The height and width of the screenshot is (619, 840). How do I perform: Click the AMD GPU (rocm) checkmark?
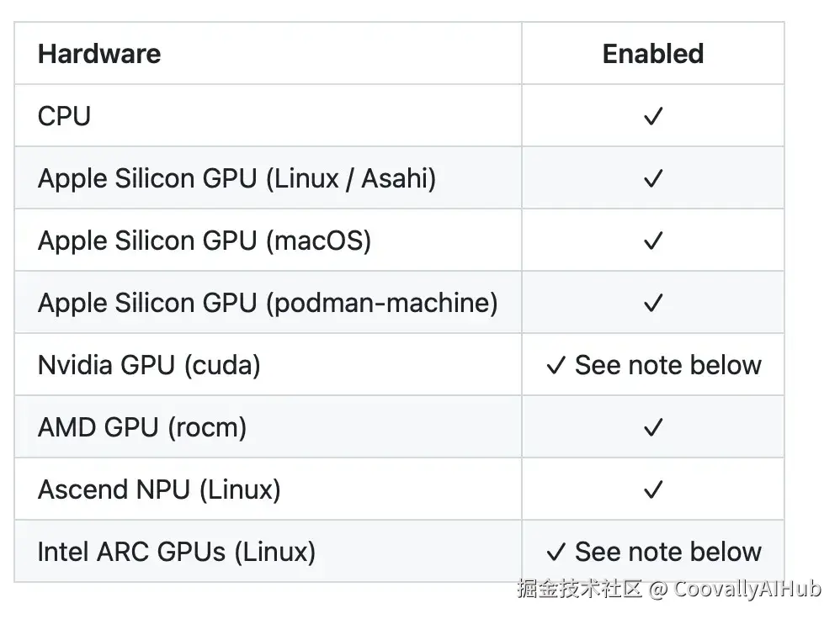coord(652,427)
